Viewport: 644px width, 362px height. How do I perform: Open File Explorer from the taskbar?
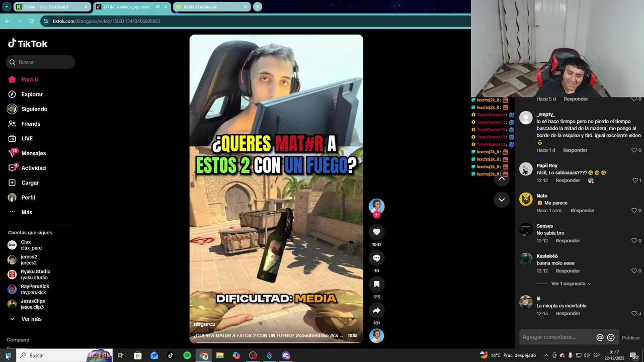click(x=220, y=355)
